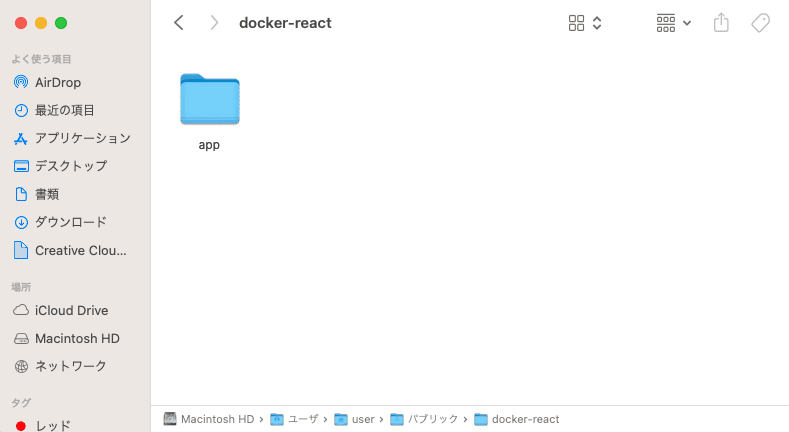Open the 書類 folder in sidebar
The height and width of the screenshot is (432, 789).
coord(47,194)
